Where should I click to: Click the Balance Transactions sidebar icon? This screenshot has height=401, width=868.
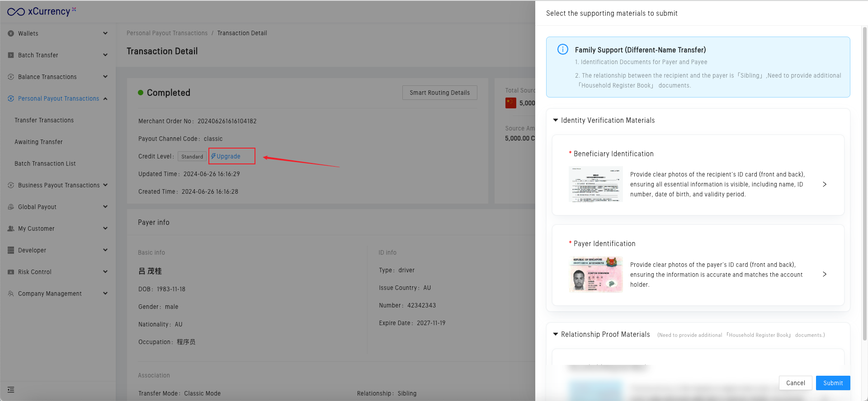click(x=11, y=77)
